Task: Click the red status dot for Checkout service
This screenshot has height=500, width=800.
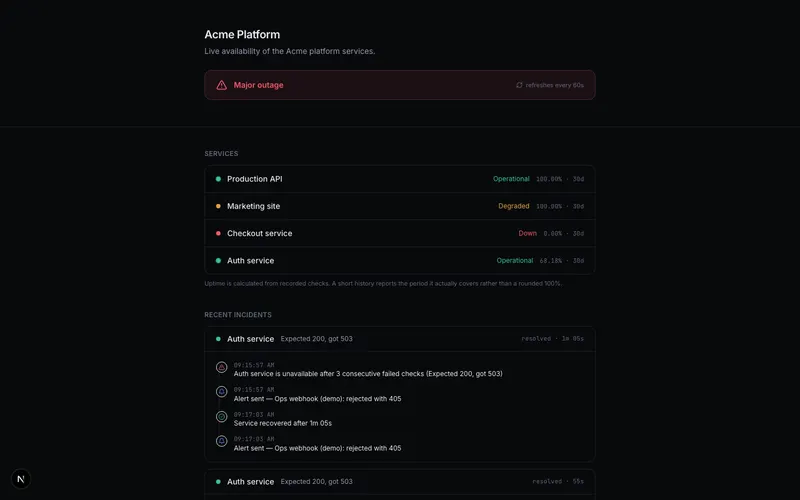Action: 218,233
